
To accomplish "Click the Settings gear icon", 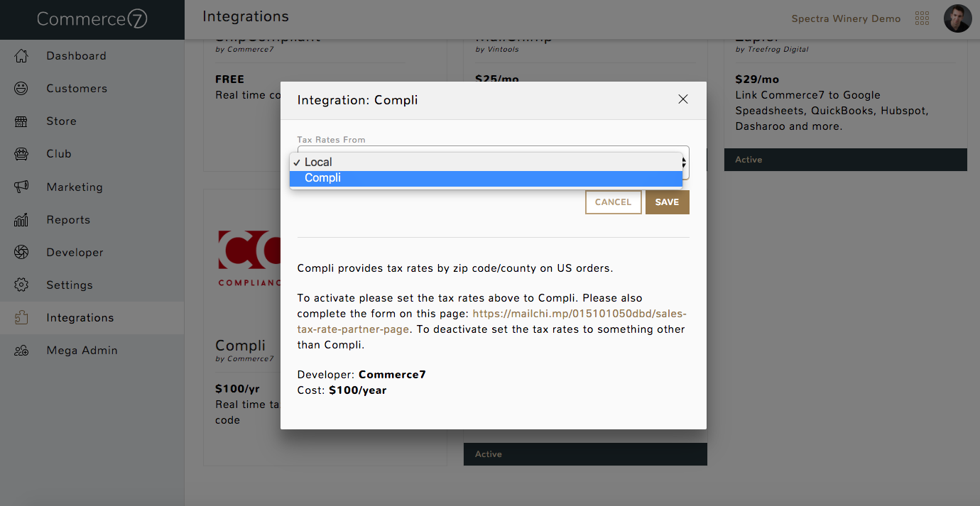I will pyautogui.click(x=21, y=285).
